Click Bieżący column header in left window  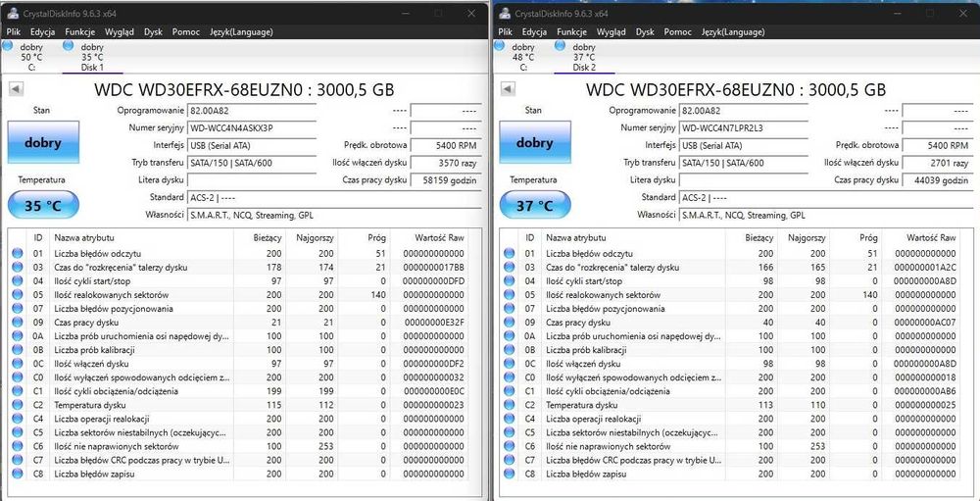coord(260,237)
